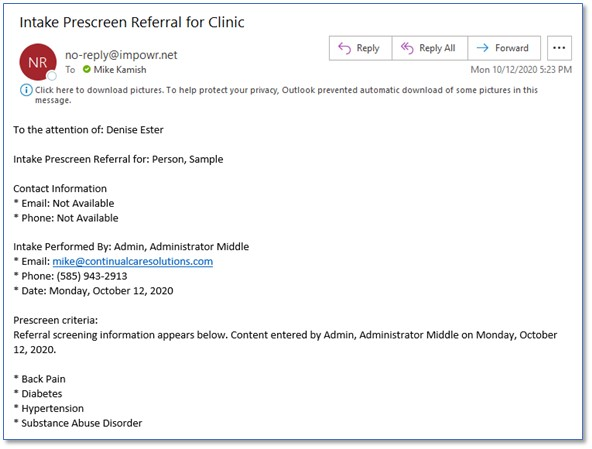Select the Reply button label
592x449 pixels.
pyautogui.click(x=368, y=48)
